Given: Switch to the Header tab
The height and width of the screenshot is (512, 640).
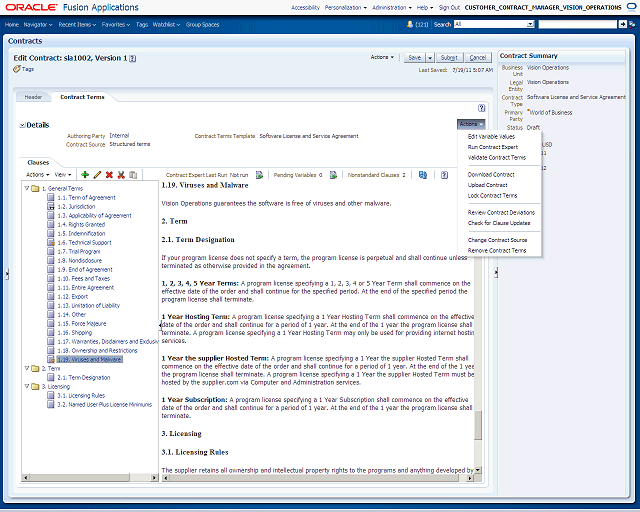Looking at the screenshot, I should point(33,97).
